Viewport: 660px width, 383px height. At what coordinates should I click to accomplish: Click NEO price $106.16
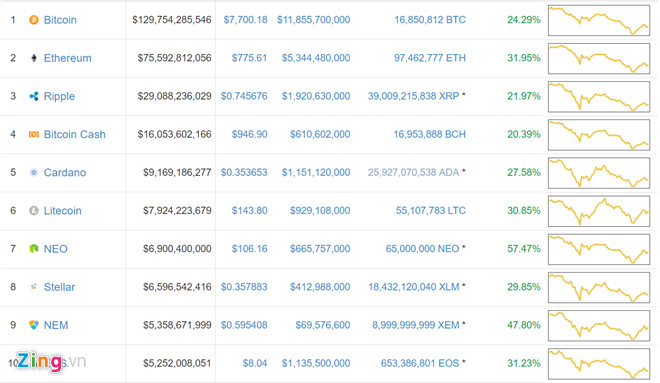coord(249,249)
